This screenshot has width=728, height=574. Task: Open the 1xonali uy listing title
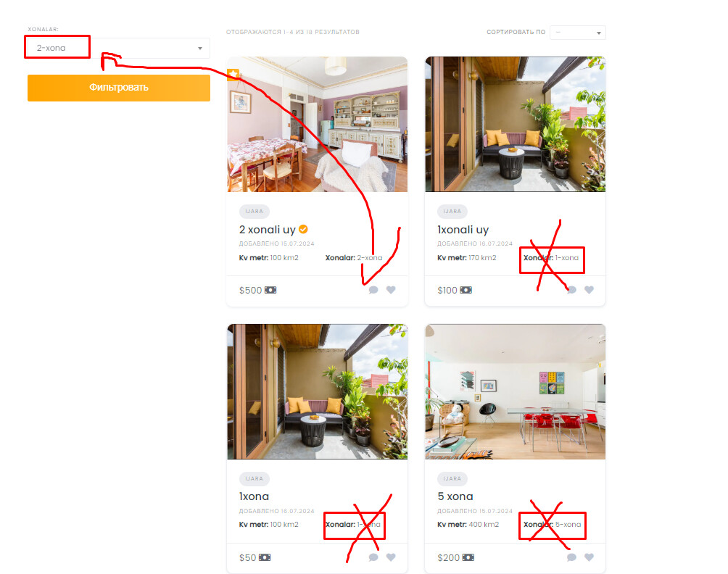coord(463,230)
